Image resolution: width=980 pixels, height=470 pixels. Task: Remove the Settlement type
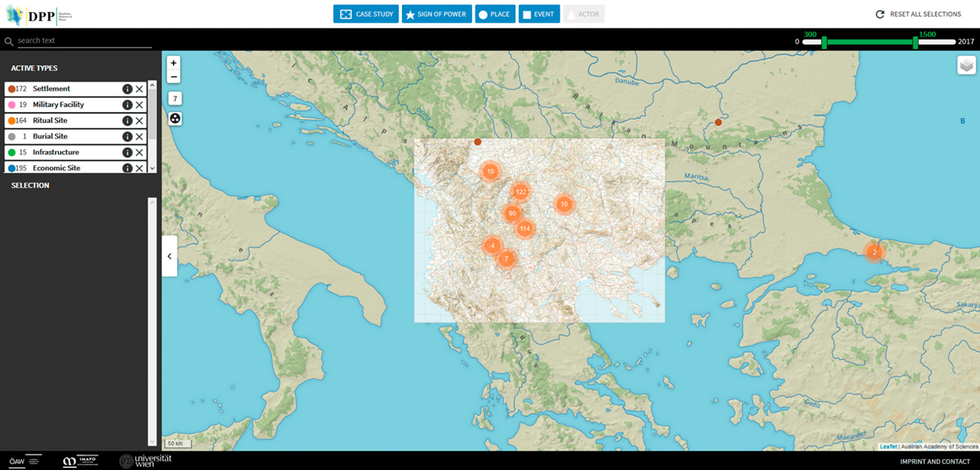point(139,89)
